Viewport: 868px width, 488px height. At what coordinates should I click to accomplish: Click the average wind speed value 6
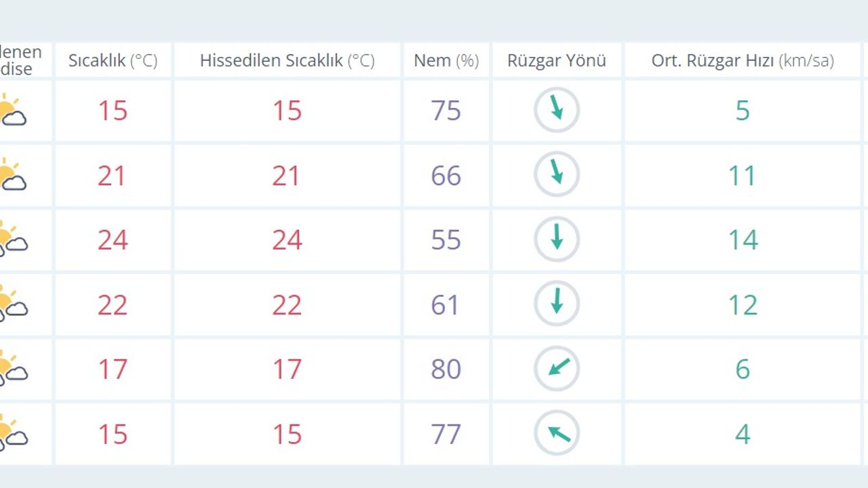tap(743, 369)
